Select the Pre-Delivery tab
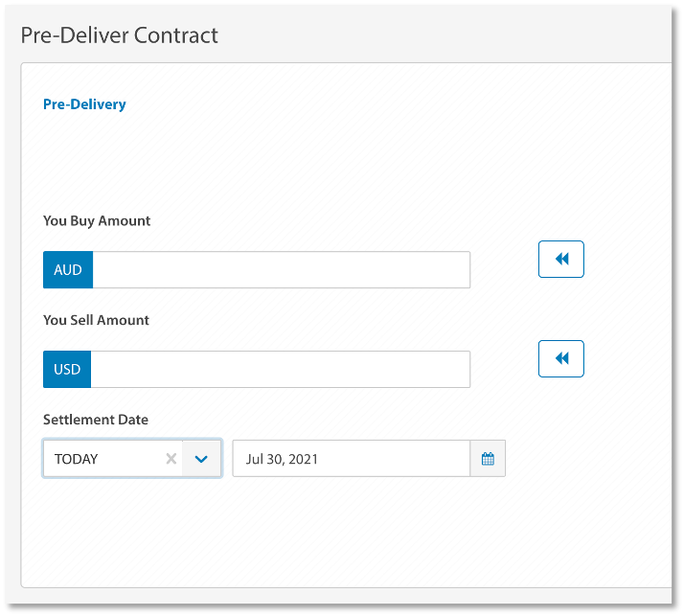 tap(84, 104)
